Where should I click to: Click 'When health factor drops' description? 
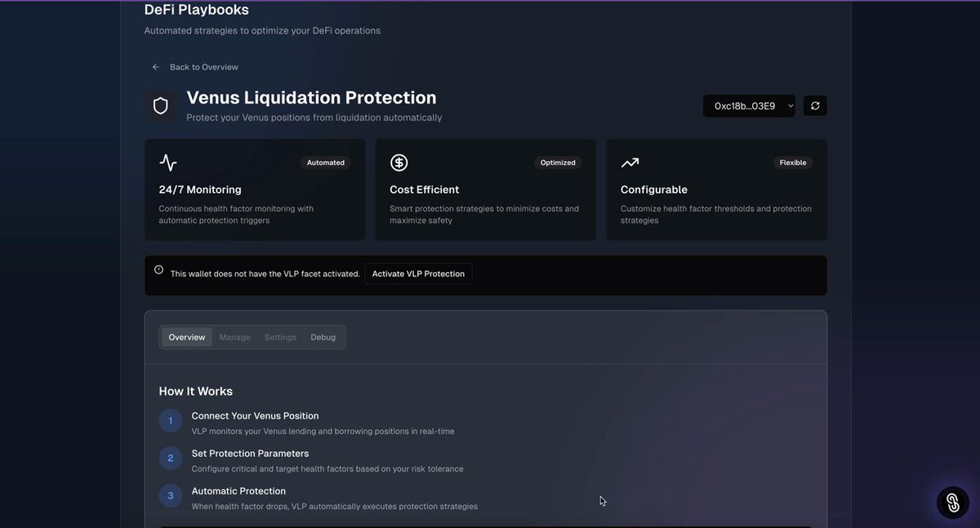point(335,507)
